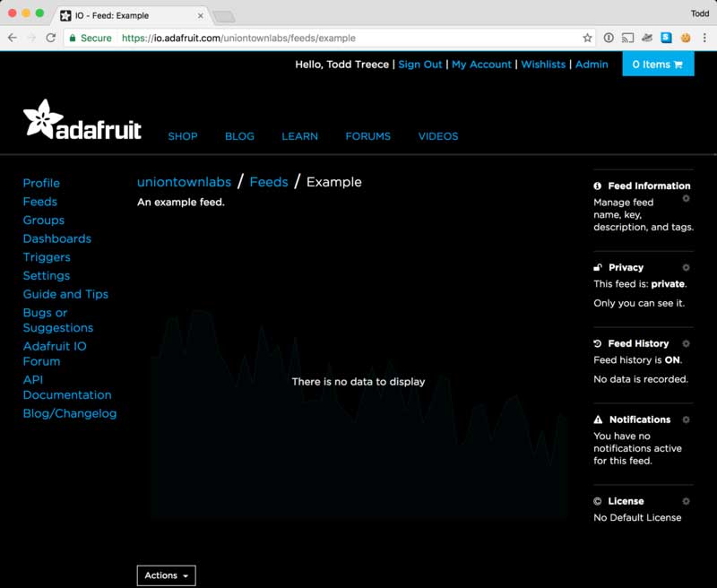Click the Skype extension icon

666,38
